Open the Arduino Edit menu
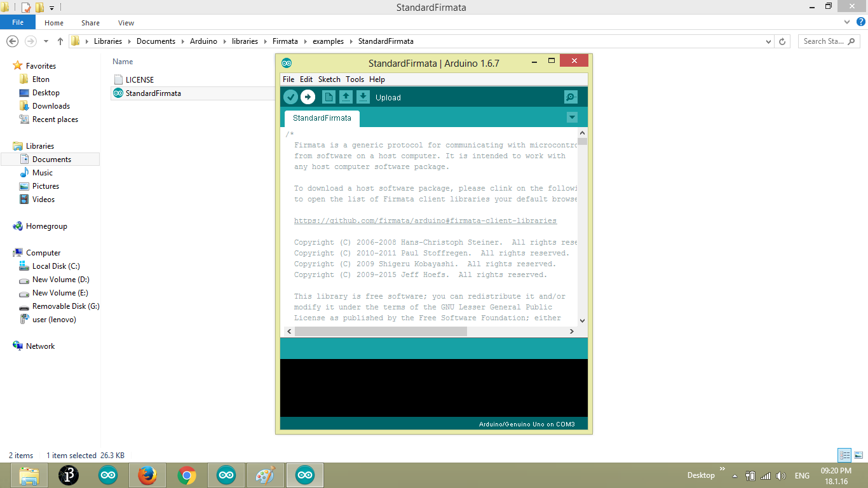 [306, 79]
